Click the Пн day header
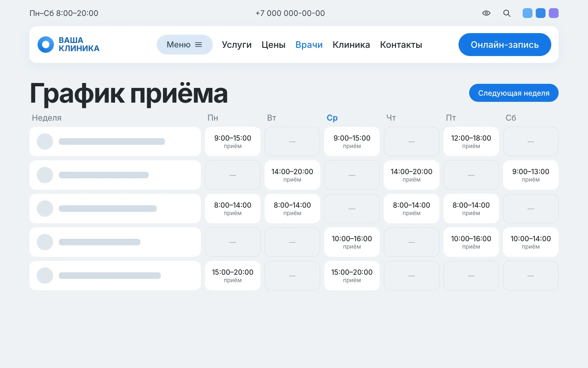588x368 pixels. click(x=213, y=118)
